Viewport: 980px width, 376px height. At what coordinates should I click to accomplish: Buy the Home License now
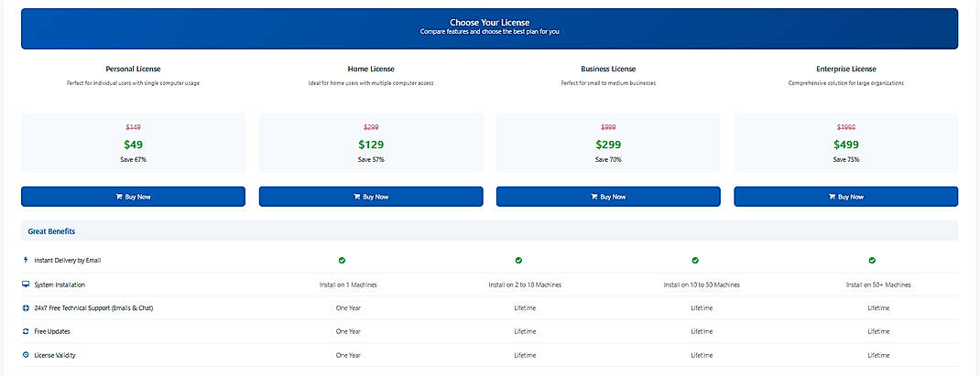click(x=371, y=197)
